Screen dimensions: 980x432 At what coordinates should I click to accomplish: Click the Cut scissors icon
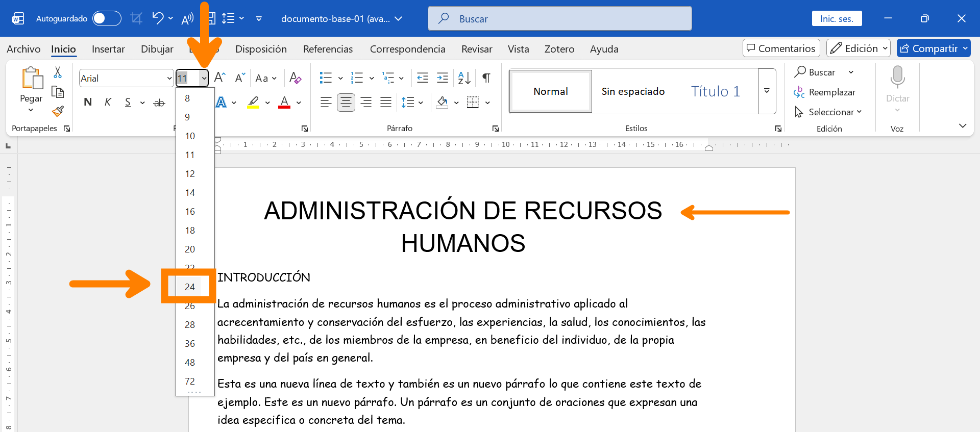(58, 72)
